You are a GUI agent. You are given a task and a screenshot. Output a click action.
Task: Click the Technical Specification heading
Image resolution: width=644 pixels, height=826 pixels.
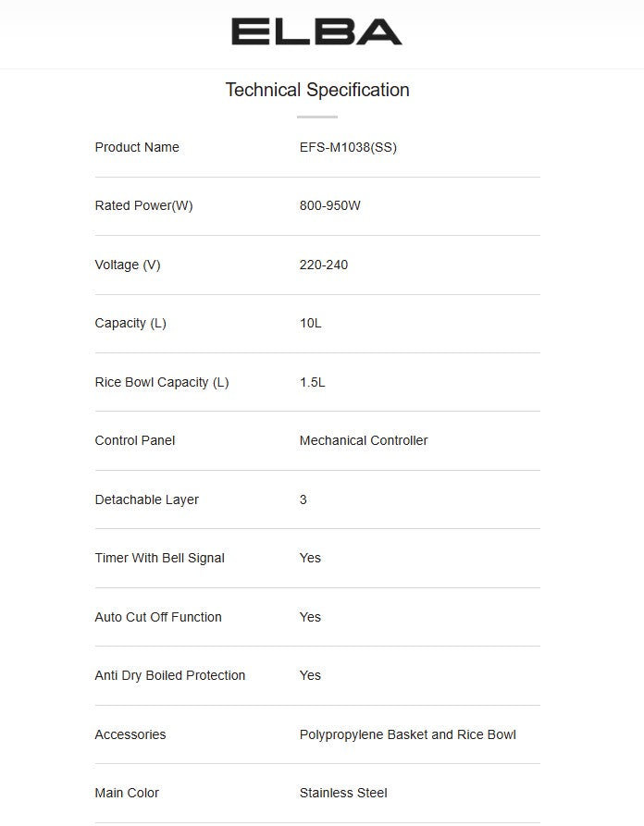(316, 90)
